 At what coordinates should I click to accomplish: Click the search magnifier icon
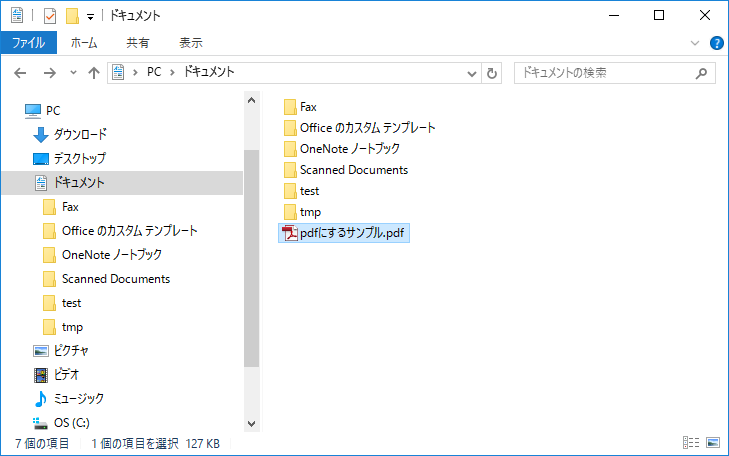pos(701,73)
